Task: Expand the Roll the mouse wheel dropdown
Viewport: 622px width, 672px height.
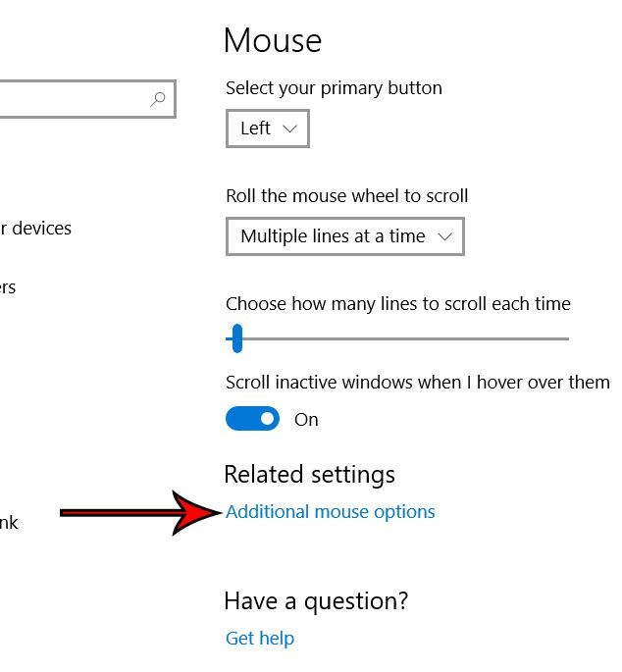Action: coord(344,236)
